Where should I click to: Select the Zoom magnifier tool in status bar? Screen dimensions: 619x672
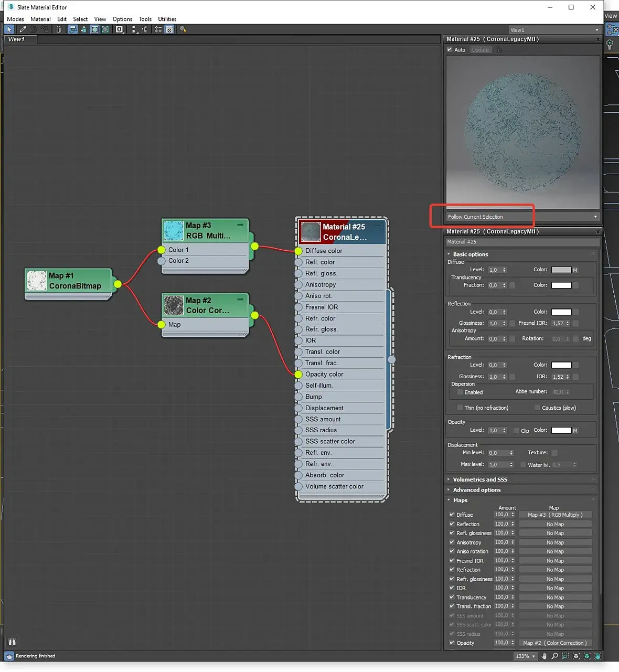(554, 656)
